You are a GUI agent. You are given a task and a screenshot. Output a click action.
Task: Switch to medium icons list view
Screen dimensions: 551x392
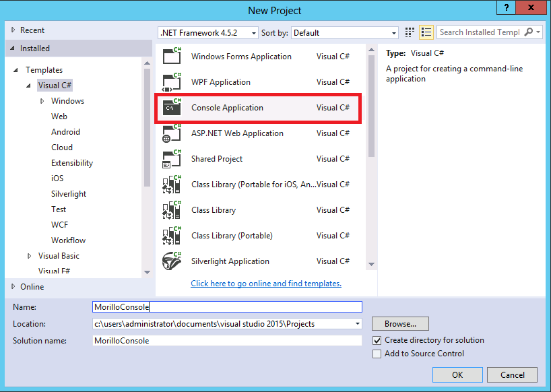[426, 32]
